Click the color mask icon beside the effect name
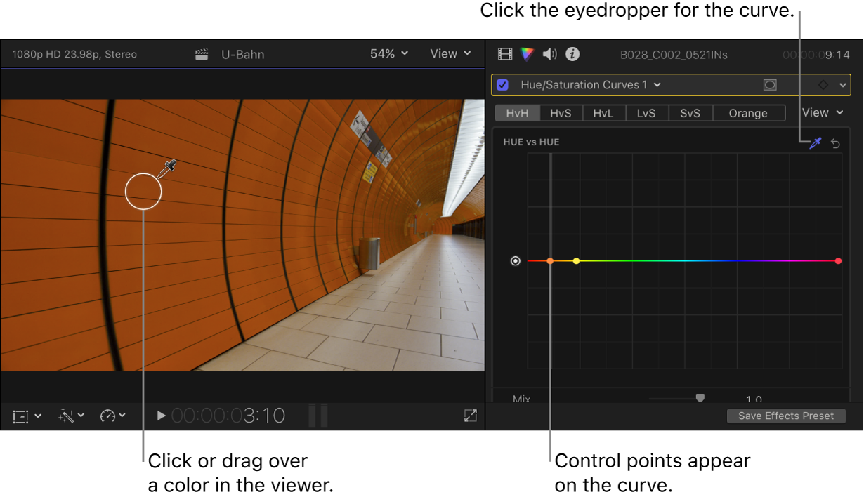The height and width of the screenshot is (504, 864). (770, 84)
